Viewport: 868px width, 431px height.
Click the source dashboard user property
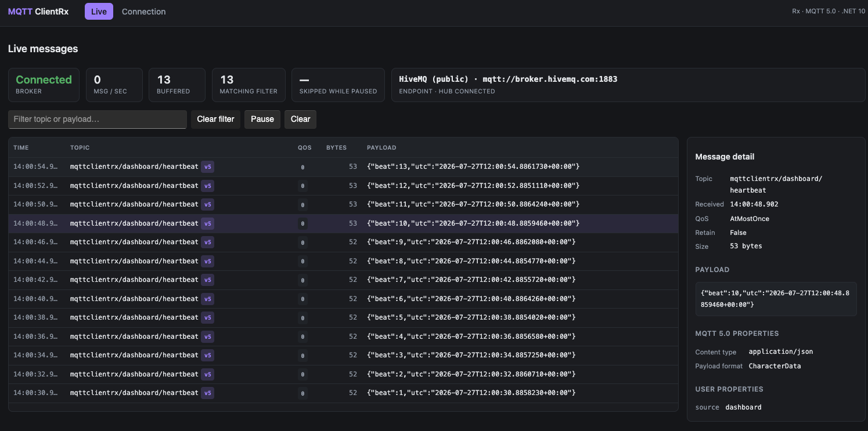click(729, 407)
